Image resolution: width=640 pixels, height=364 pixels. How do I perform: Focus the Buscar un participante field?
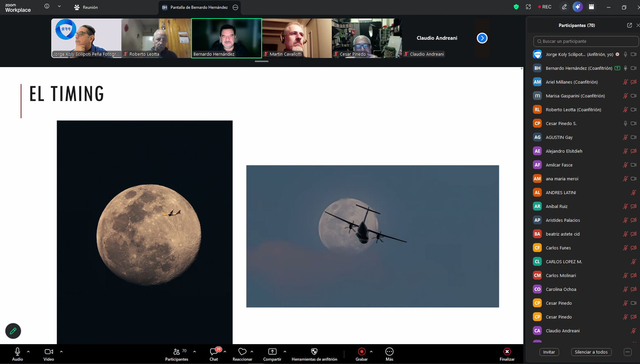[586, 41]
